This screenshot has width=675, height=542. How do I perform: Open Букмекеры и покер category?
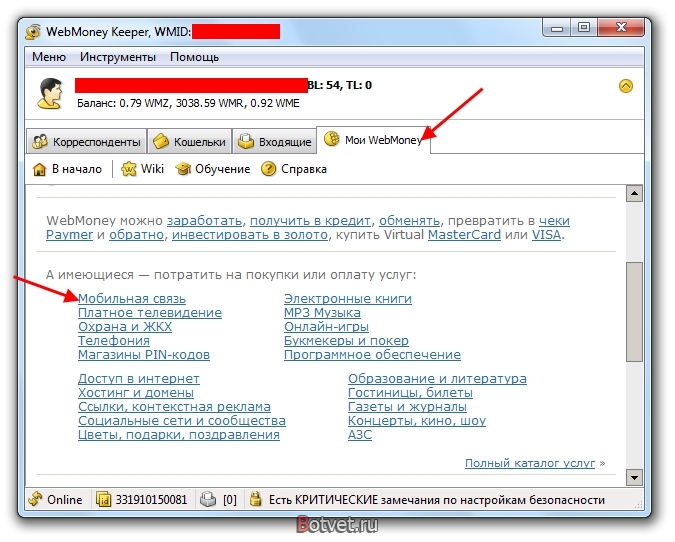point(346,341)
